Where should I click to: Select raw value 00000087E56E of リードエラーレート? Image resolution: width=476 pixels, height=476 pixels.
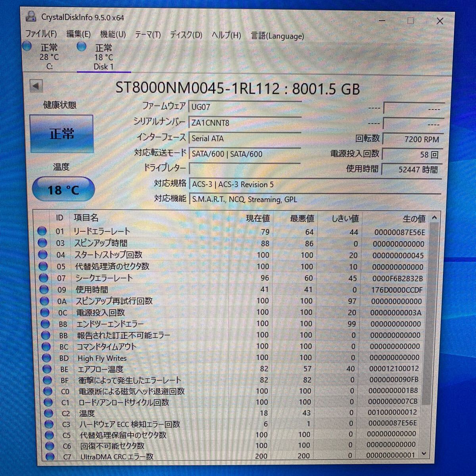pyautogui.click(x=399, y=232)
